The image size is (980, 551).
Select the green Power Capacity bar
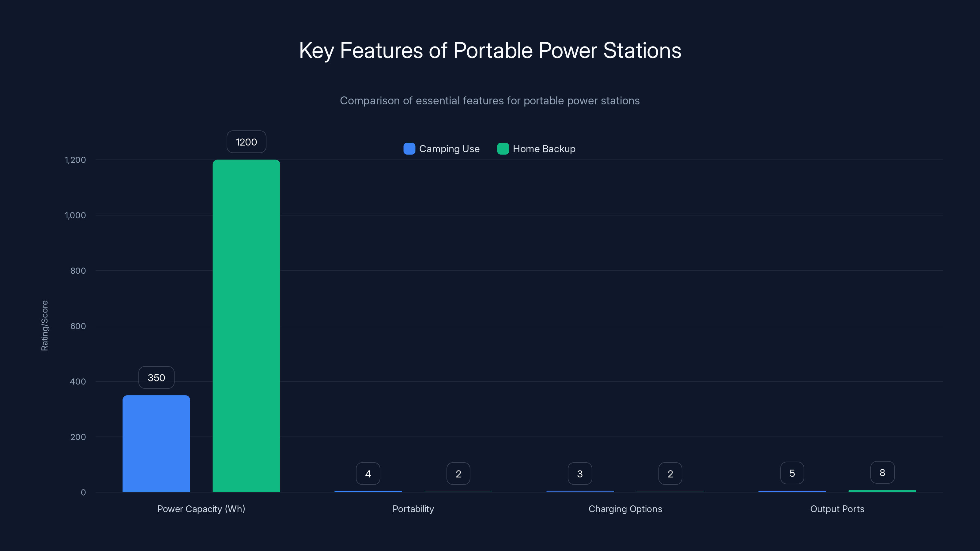247,326
